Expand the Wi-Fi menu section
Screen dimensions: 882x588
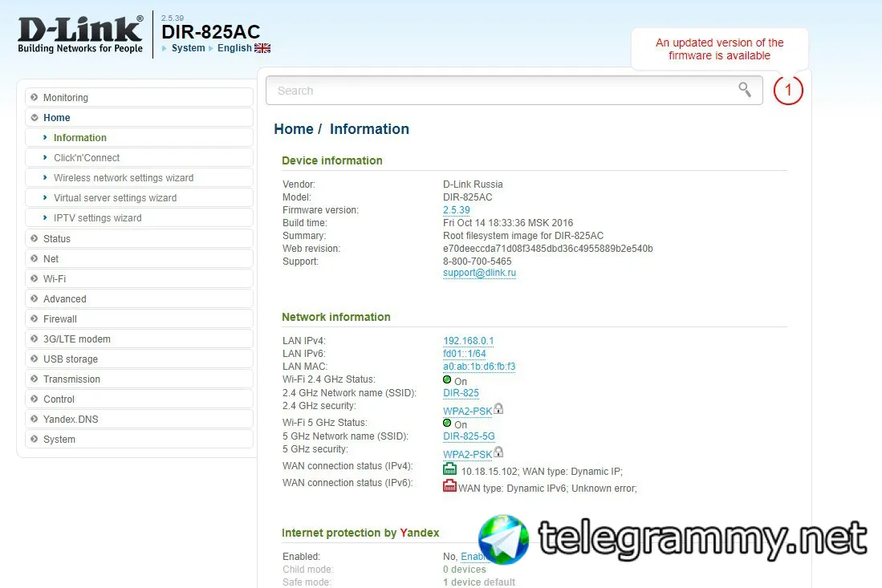pyautogui.click(x=139, y=279)
